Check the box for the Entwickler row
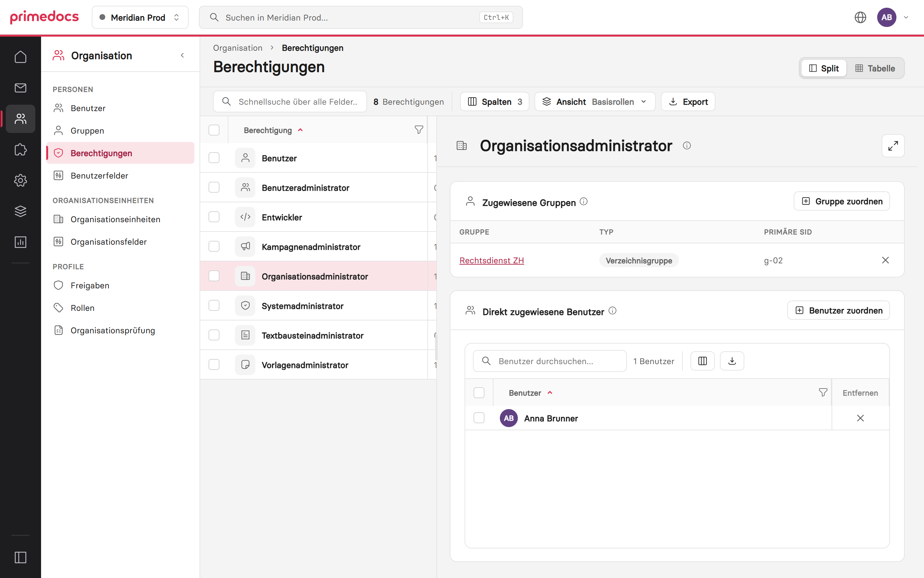This screenshot has height=578, width=924. 214,217
